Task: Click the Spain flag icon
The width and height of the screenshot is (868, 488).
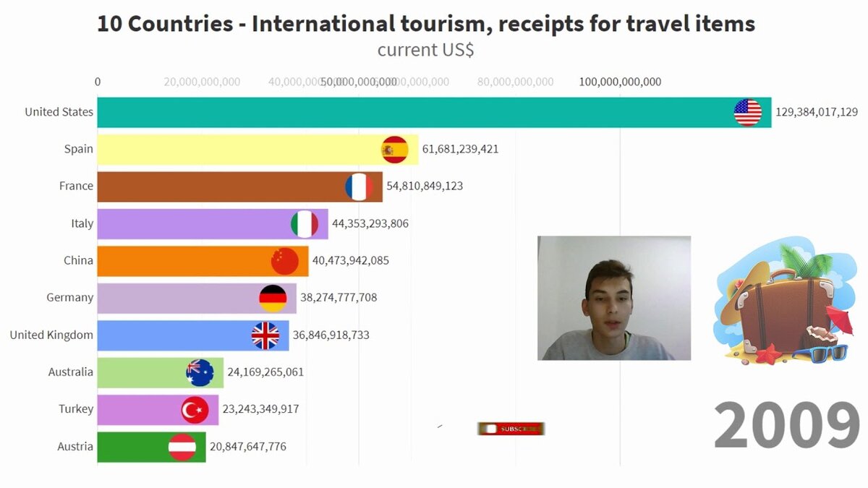Action: (395, 150)
